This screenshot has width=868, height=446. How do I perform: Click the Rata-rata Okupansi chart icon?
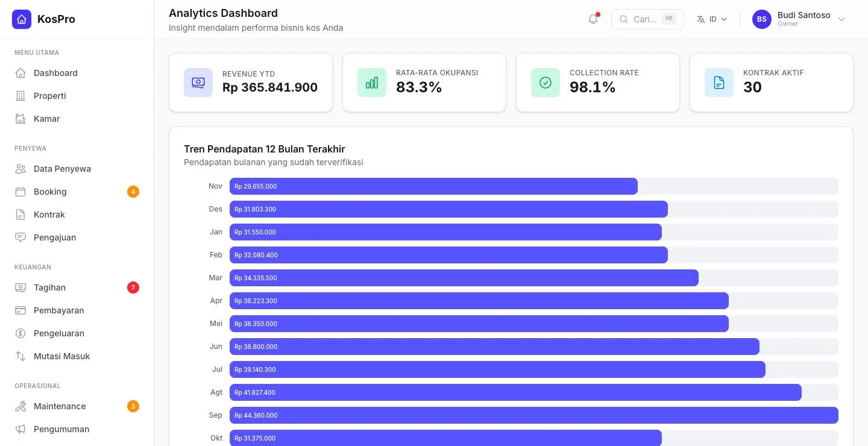click(x=372, y=83)
